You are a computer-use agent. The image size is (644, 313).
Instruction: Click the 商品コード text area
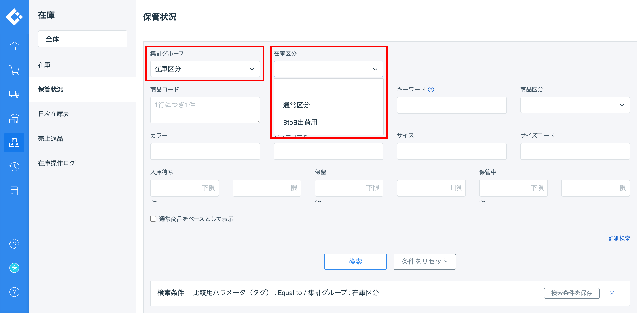205,110
